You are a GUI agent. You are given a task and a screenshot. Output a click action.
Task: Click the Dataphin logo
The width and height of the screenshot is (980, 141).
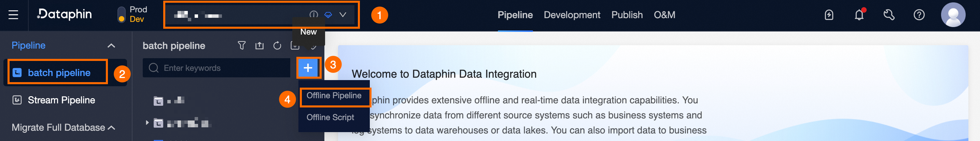(x=64, y=14)
